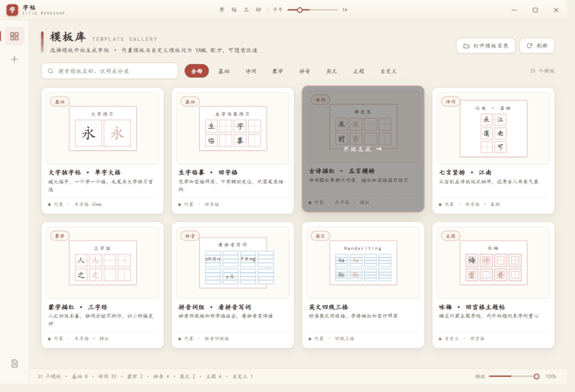The width and height of the screenshot is (575, 392).
Task: Select the 生字临摹 · 田字格 template card
Action: [233, 151]
